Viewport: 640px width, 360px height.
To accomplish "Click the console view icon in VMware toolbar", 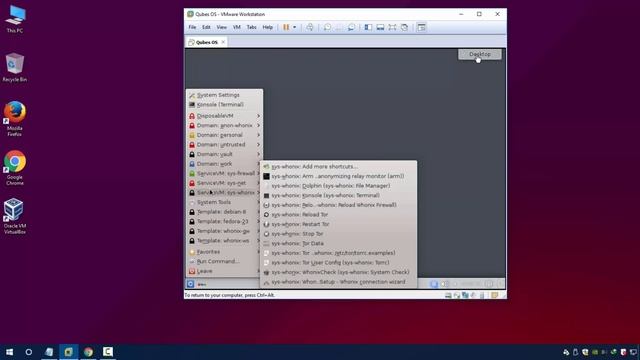I will 421,27.
